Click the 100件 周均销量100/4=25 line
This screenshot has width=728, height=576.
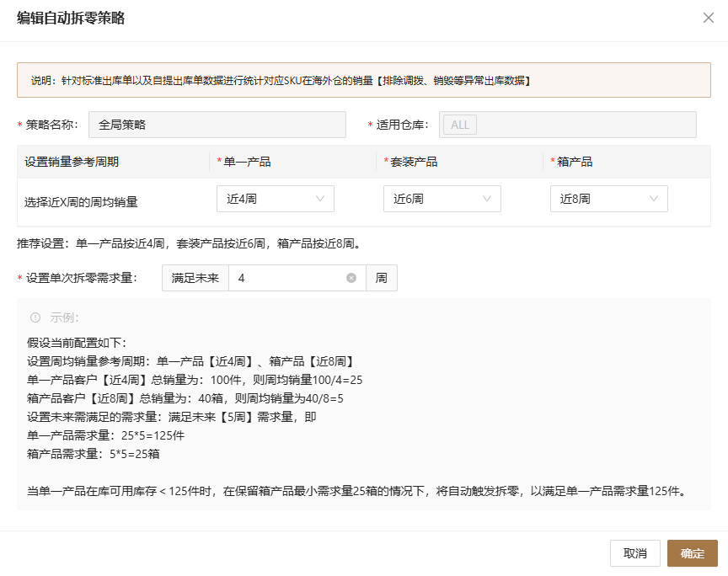click(195, 380)
